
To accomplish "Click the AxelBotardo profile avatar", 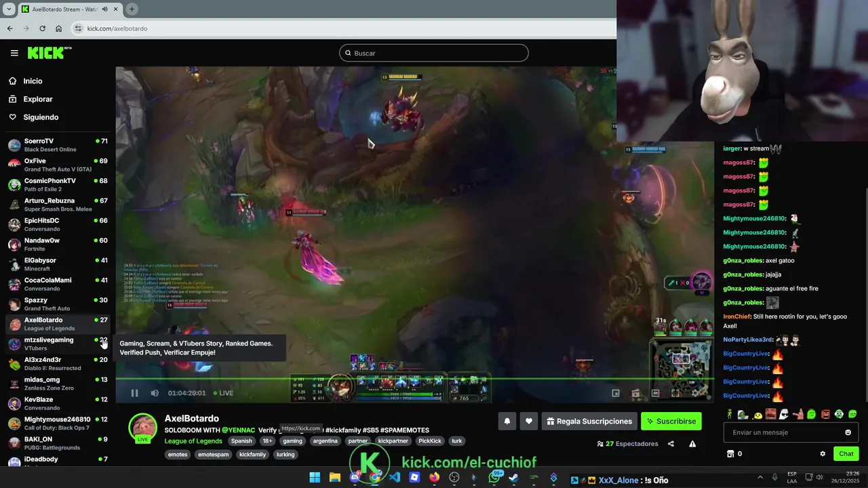I will click(143, 428).
